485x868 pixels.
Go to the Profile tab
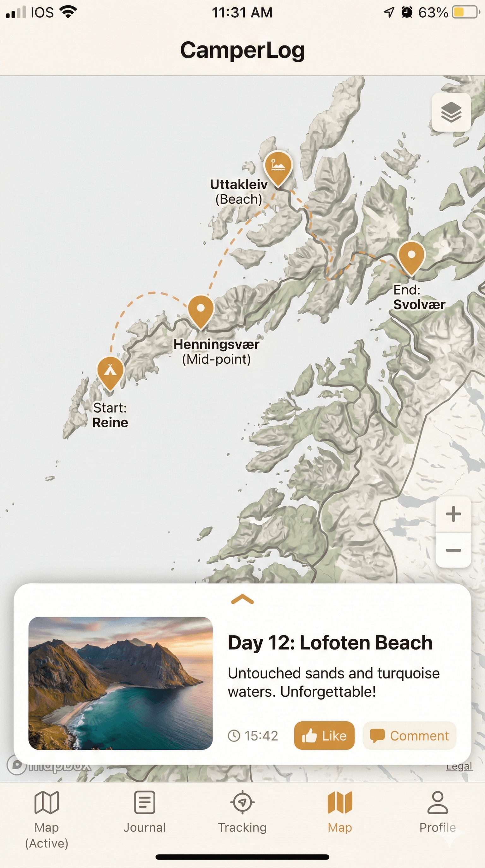437,812
